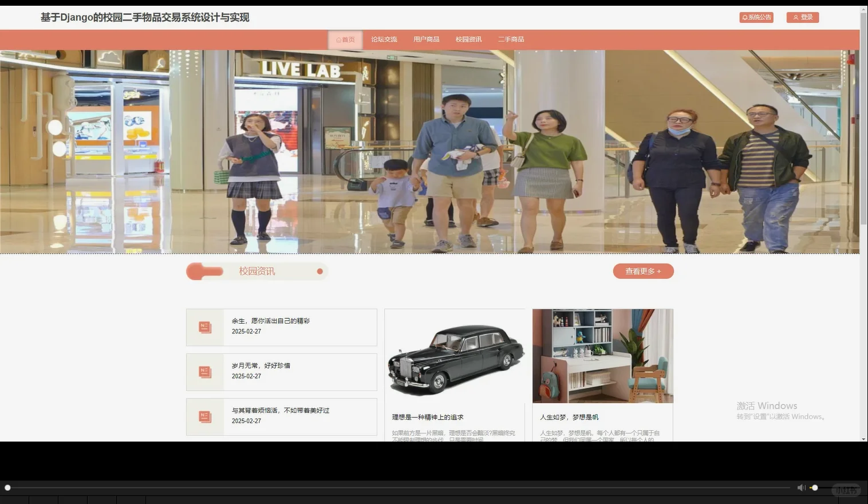Click the 查看更多+ button
This screenshot has height=504, width=868.
643,271
